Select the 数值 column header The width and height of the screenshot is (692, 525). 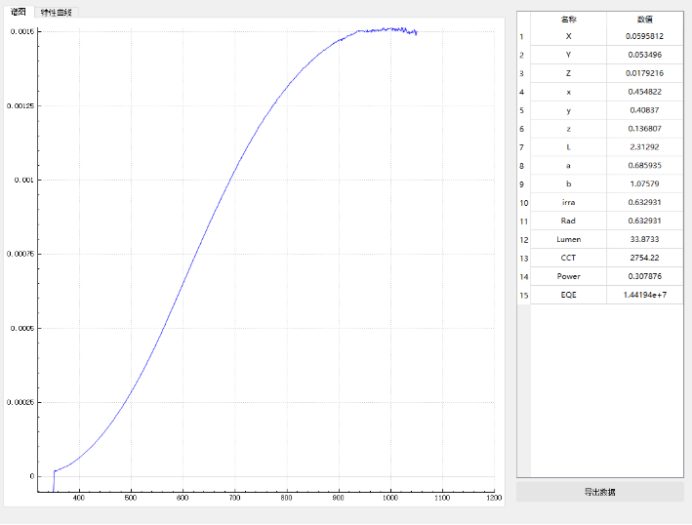[x=645, y=19]
